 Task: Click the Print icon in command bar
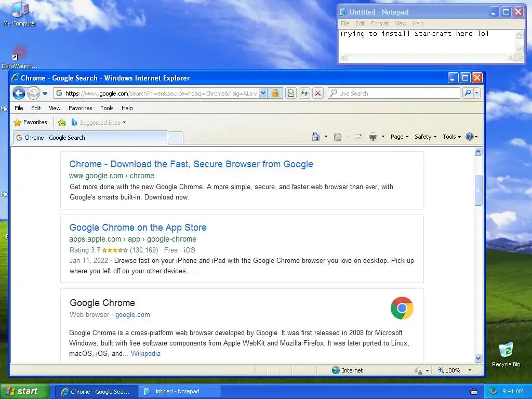tap(373, 137)
